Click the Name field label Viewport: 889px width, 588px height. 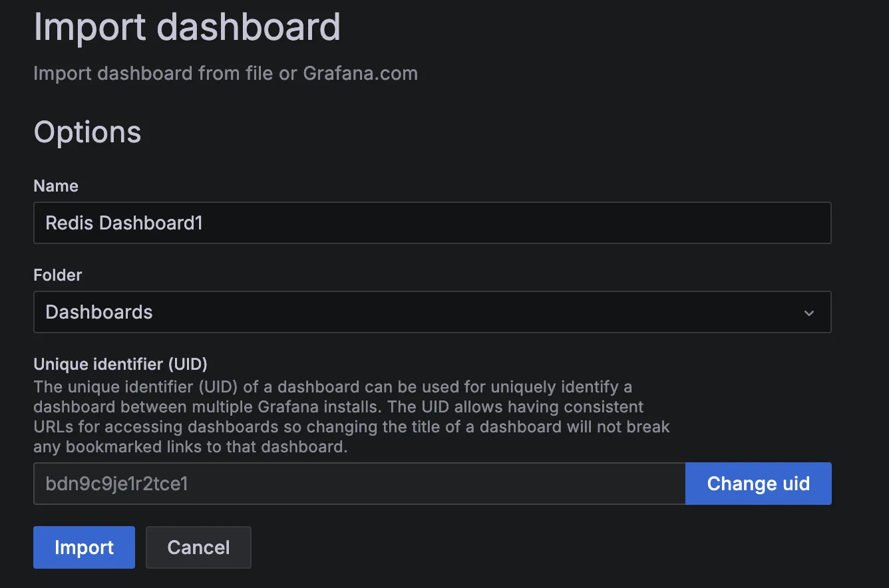click(x=56, y=186)
